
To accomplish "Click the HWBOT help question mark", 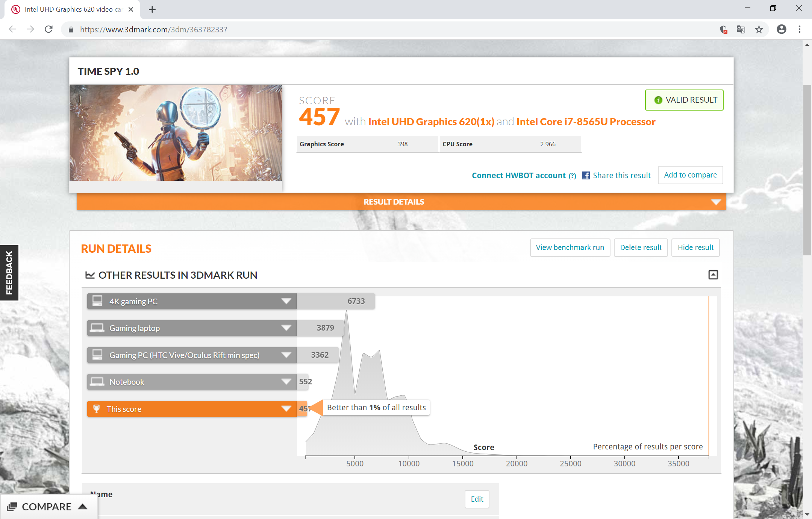I will pyautogui.click(x=572, y=176).
